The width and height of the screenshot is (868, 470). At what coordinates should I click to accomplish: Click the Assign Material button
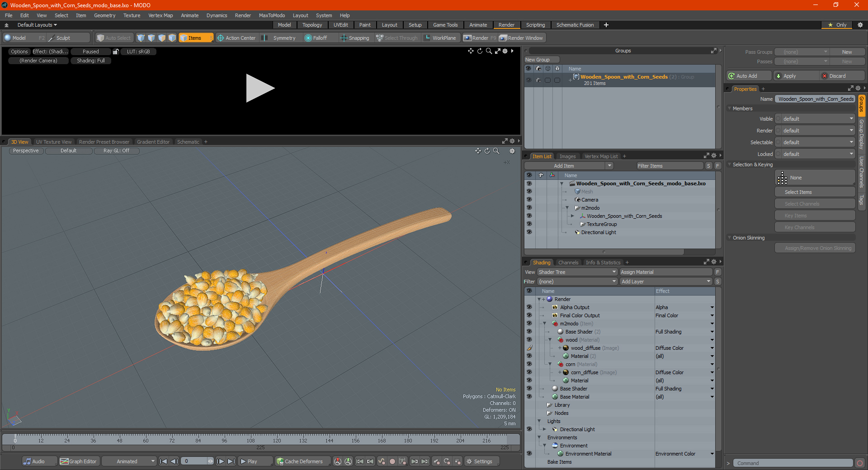pos(666,272)
